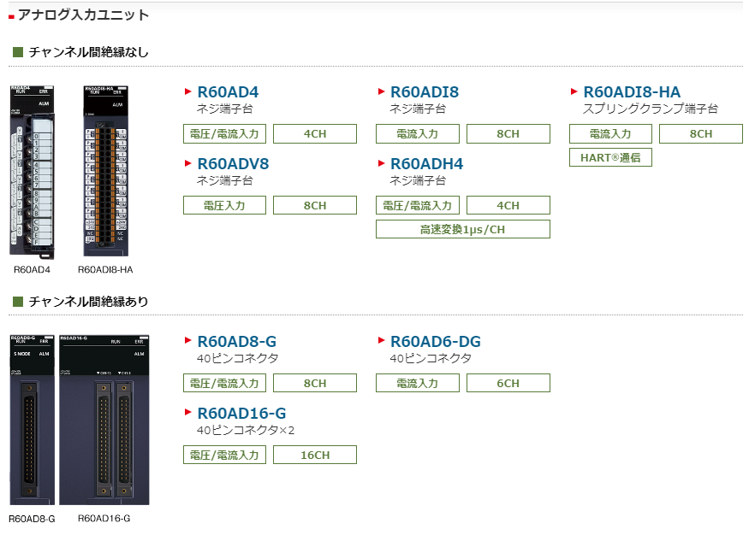755x535 pixels.
Task: Open the R60AD6-DG product link
Action: tap(435, 342)
